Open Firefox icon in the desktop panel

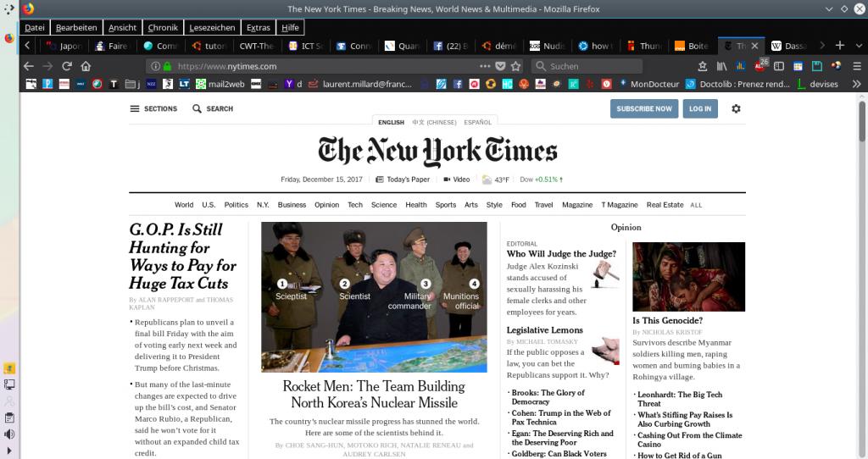(x=9, y=38)
